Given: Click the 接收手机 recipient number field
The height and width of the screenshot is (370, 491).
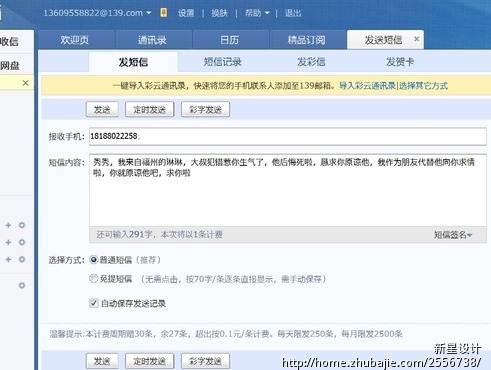Looking at the screenshot, I should coord(288,136).
